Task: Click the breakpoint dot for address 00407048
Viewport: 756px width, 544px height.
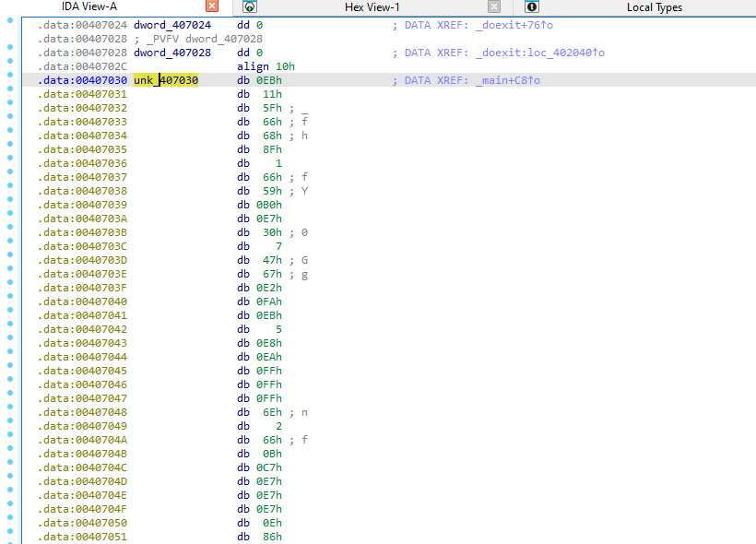Action: click(10, 407)
